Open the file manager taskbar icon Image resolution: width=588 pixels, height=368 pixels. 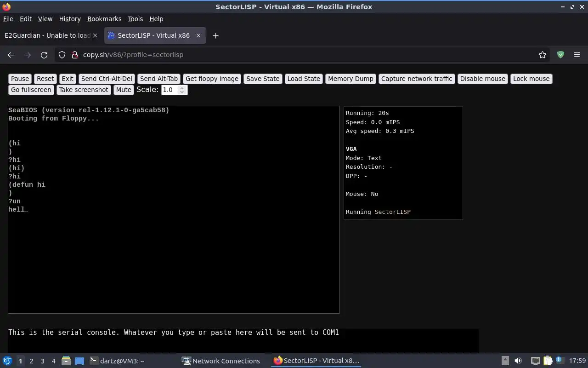point(66,361)
